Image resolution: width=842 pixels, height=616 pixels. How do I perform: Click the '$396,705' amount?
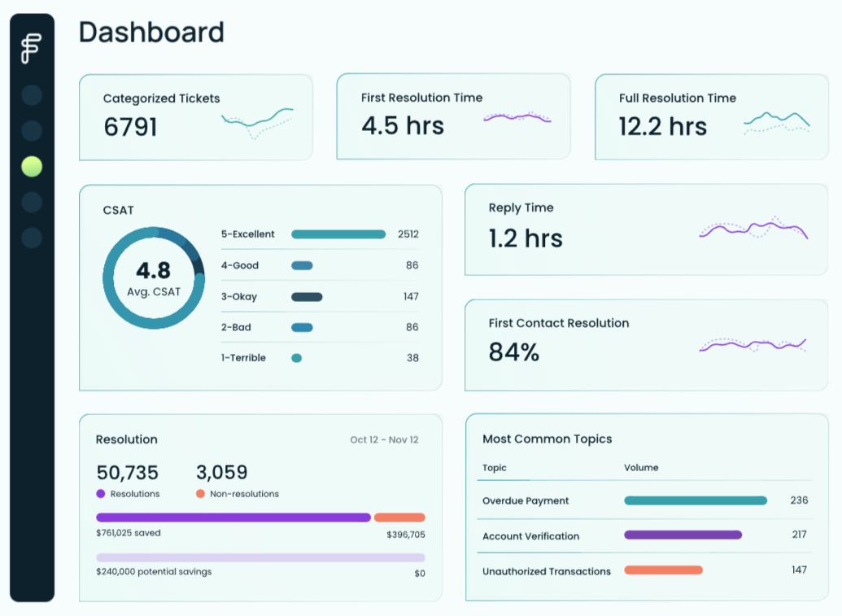405,535
